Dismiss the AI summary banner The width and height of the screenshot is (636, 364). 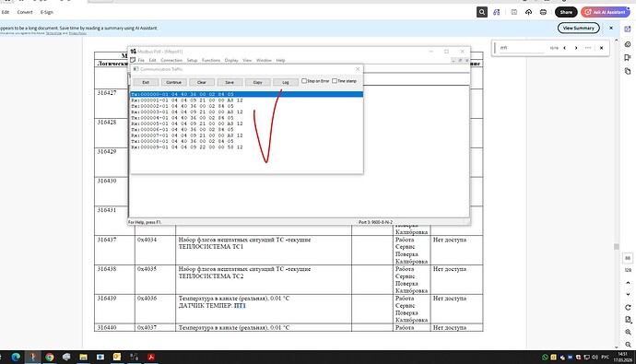611,28
